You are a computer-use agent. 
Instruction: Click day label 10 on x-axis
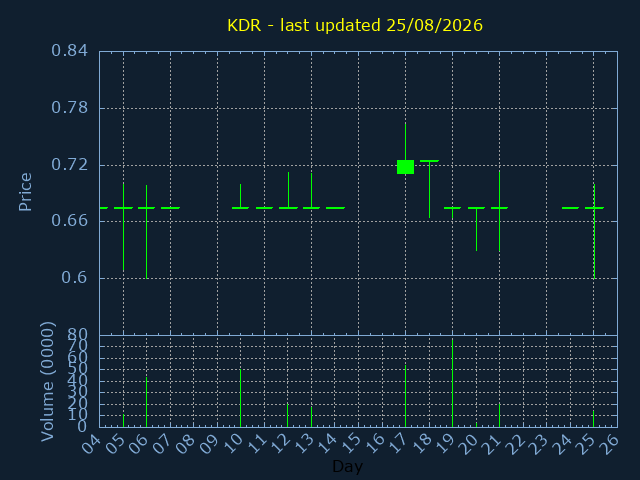(232, 444)
